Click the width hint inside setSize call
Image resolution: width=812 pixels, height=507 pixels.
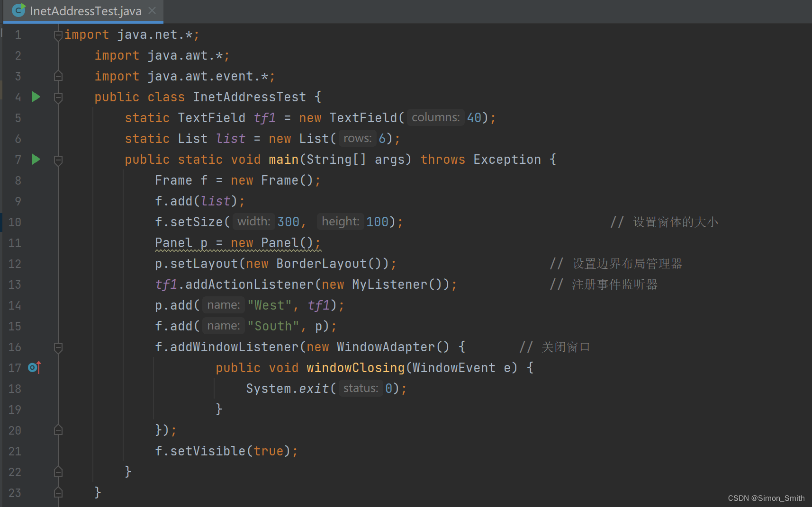tap(253, 221)
